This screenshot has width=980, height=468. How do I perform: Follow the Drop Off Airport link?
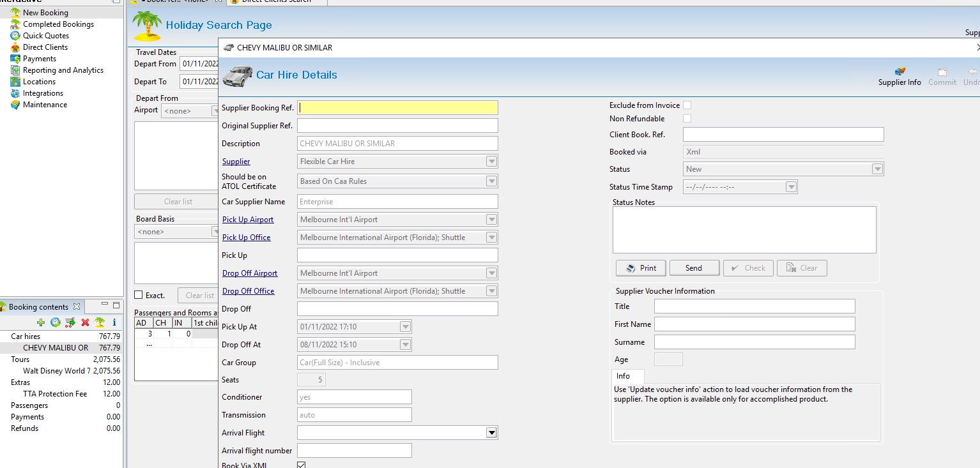pyautogui.click(x=250, y=273)
